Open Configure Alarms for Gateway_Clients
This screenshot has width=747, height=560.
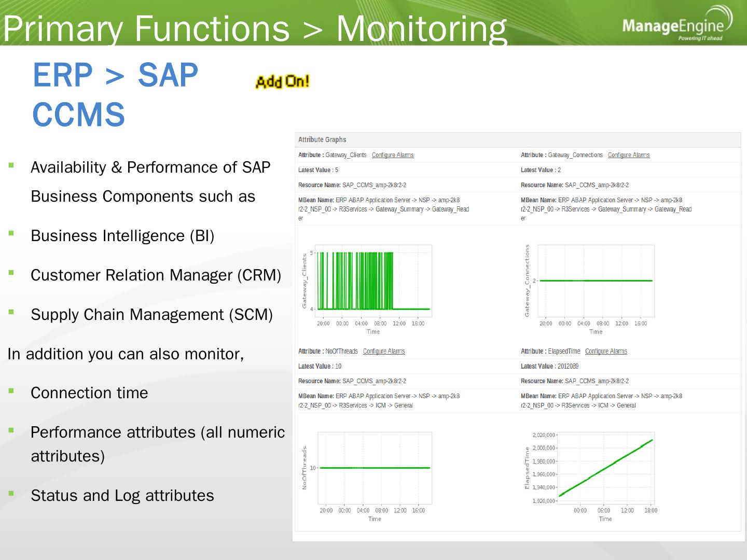pyautogui.click(x=393, y=155)
